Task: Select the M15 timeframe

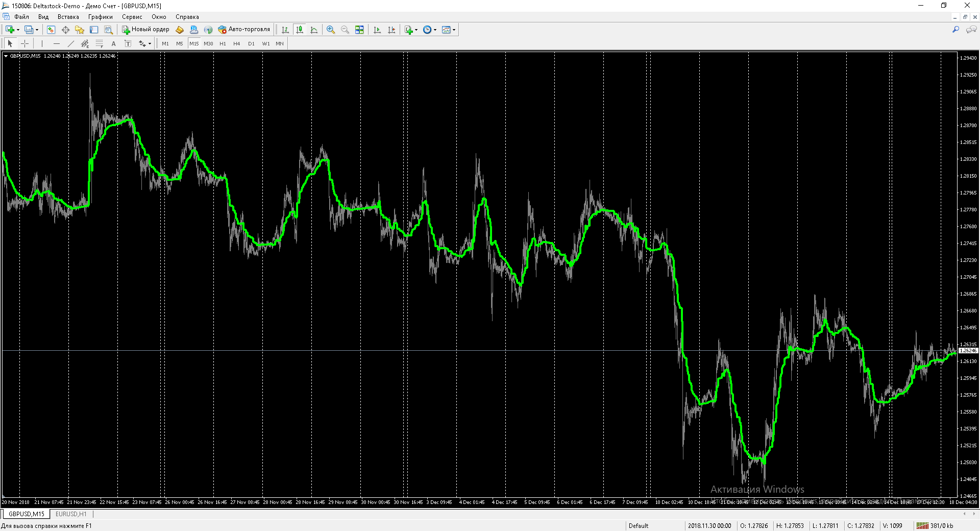Action: (x=194, y=44)
